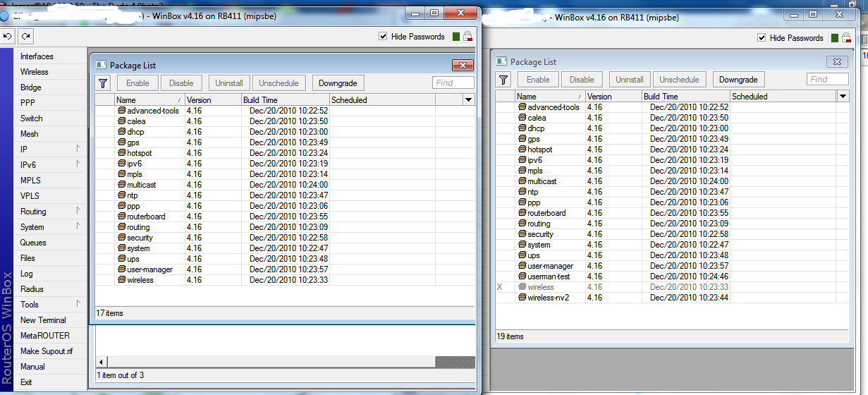The height and width of the screenshot is (395, 868).
Task: Open the filter funnel in right Package List
Action: pos(503,80)
